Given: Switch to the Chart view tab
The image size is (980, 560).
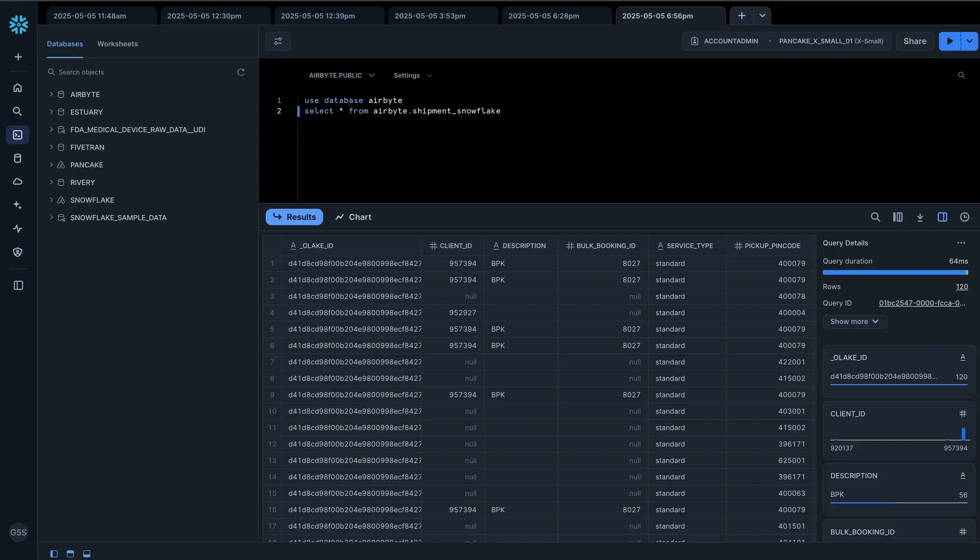Looking at the screenshot, I should point(353,217).
